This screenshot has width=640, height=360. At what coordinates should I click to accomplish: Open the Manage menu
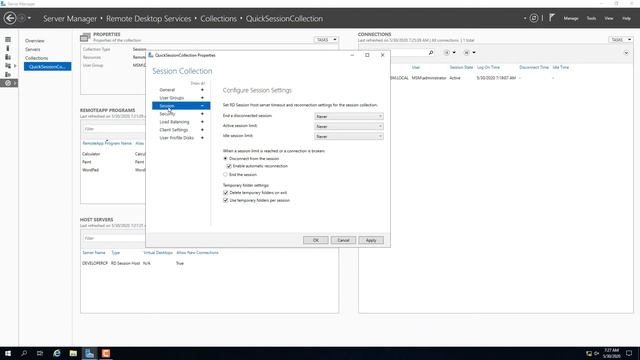[x=571, y=18]
